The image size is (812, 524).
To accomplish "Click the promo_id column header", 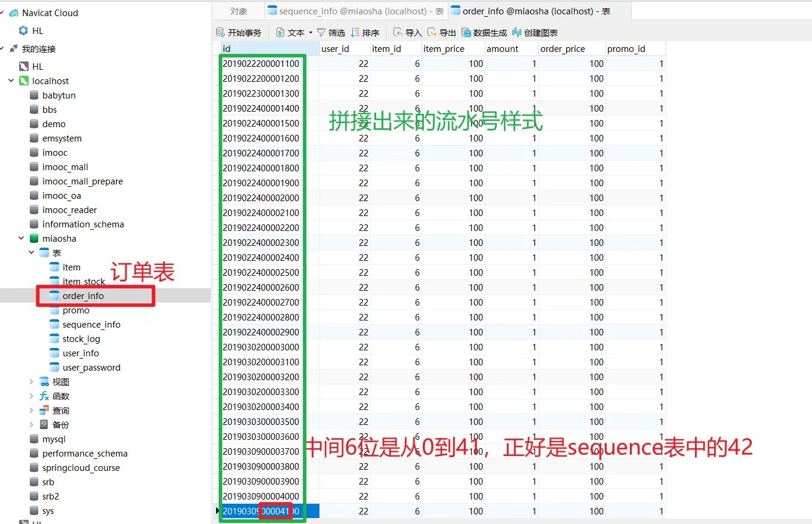I will [x=626, y=49].
